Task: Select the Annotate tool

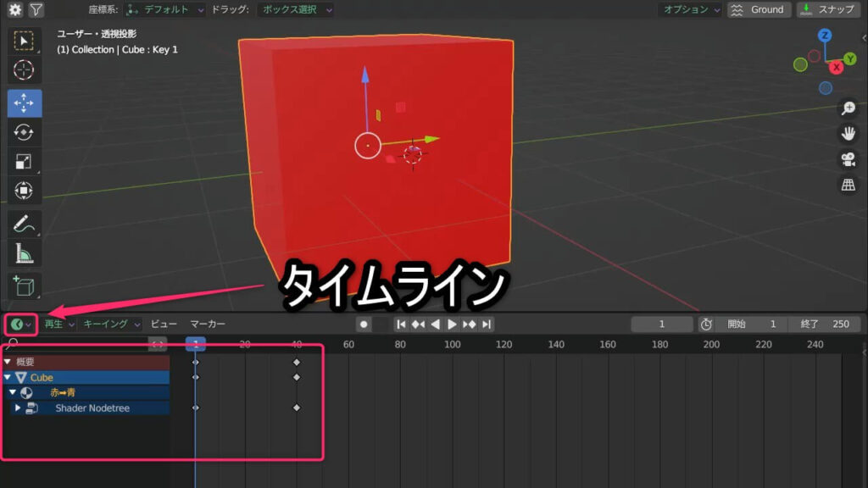Action: pyautogui.click(x=24, y=224)
